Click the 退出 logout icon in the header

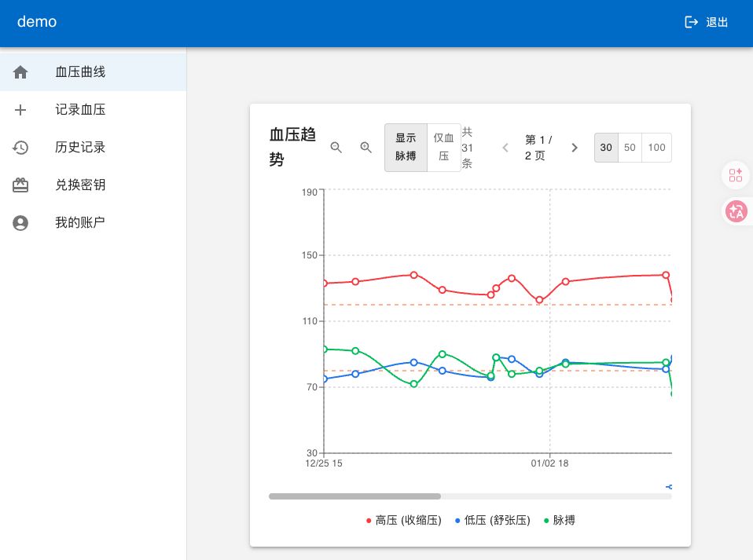coord(692,22)
